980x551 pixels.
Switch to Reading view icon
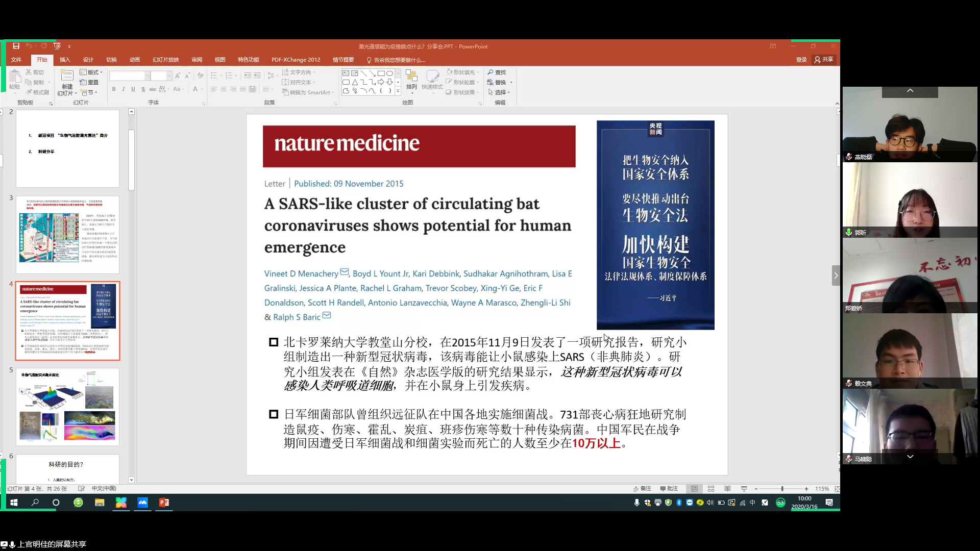[727, 489]
